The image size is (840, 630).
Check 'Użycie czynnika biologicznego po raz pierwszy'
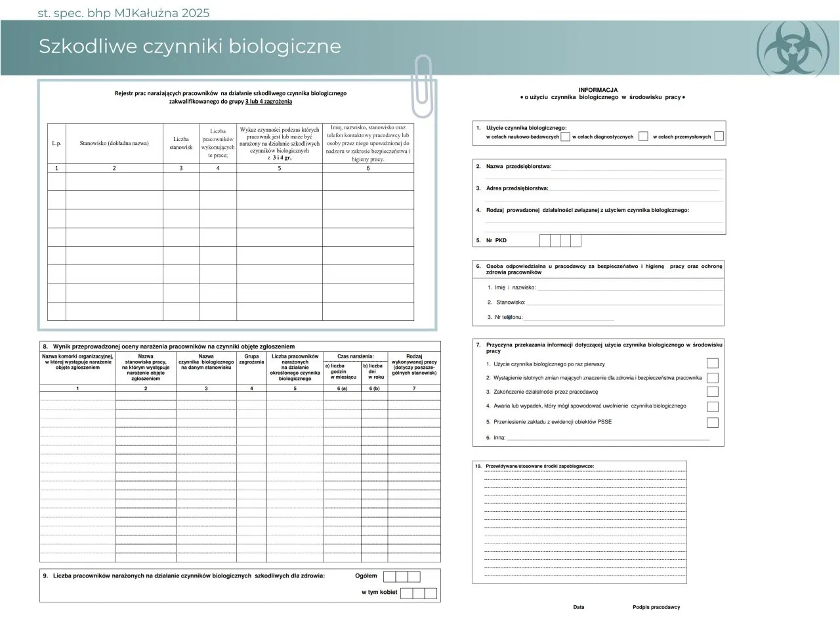(712, 364)
